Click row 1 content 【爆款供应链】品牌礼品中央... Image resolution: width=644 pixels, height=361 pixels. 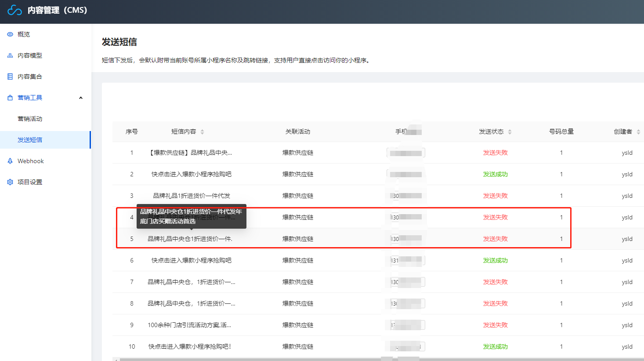point(190,153)
